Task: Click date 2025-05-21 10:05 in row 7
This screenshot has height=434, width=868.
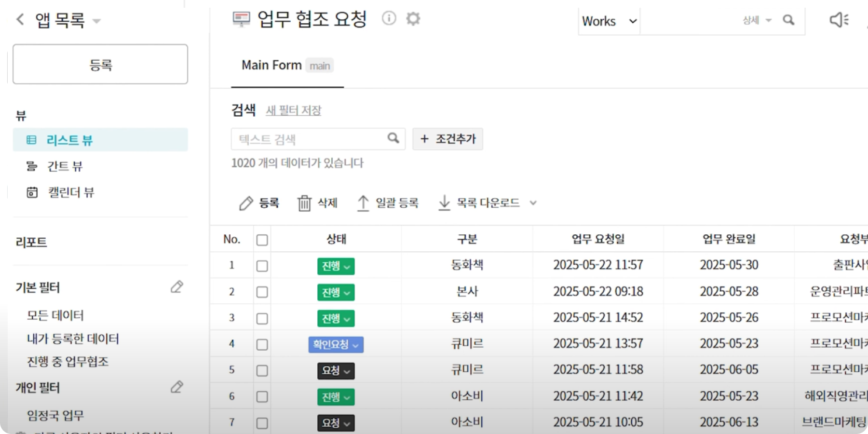Action: tap(598, 422)
